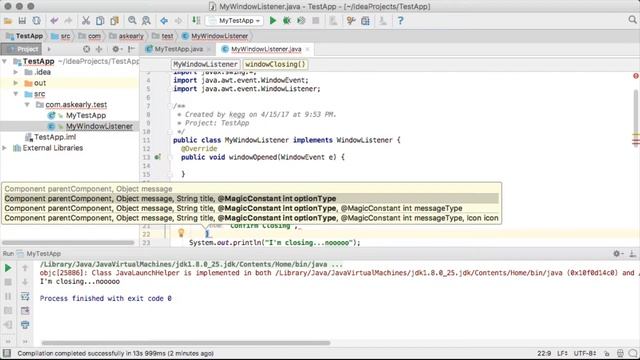Select the MyTestApp tab in the Run panel
Screen dimensions: 640x360
(x=39, y=254)
